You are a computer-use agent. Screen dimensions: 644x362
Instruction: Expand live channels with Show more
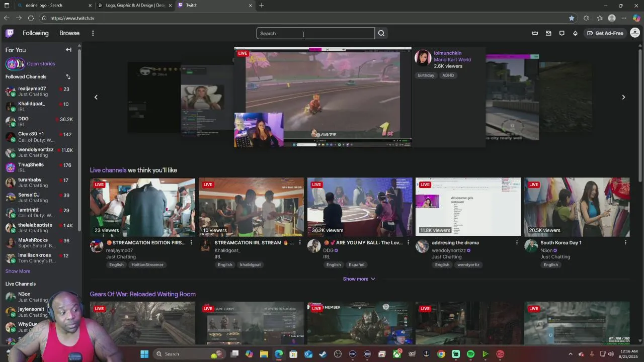[359, 279]
